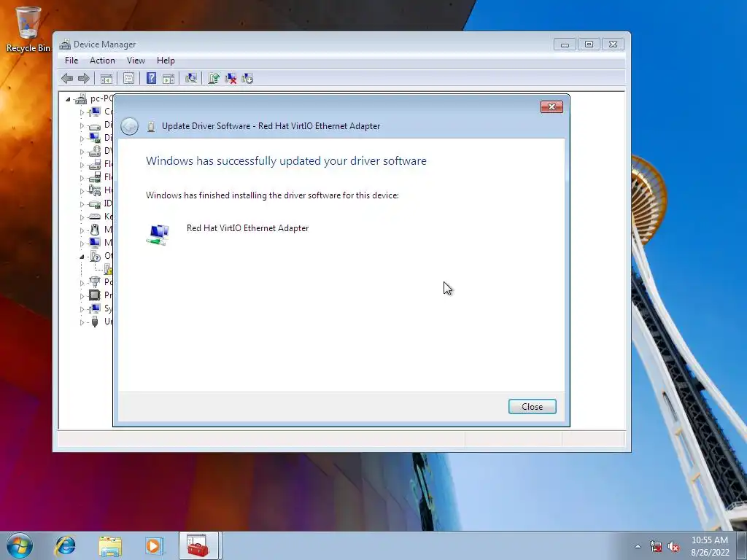Minimize the Device Manager window

pyautogui.click(x=565, y=44)
